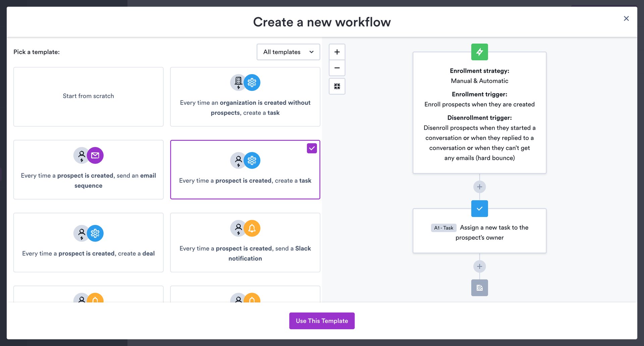Open the All templates dropdown
Viewport: 644px width, 346px height.
288,52
